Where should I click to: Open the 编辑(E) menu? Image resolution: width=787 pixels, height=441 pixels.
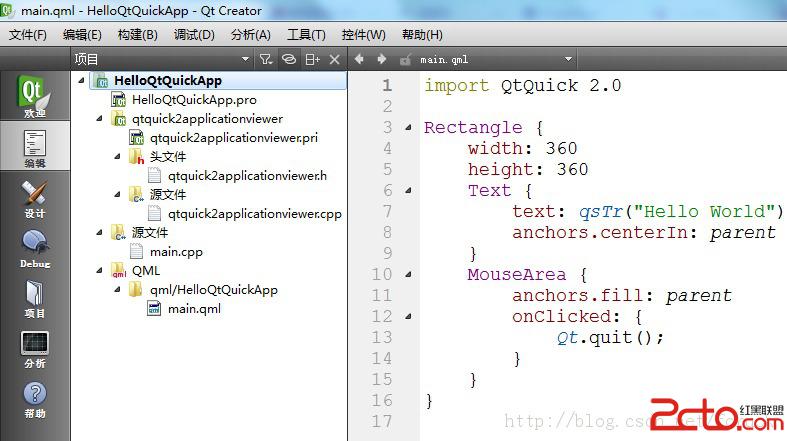(x=82, y=35)
